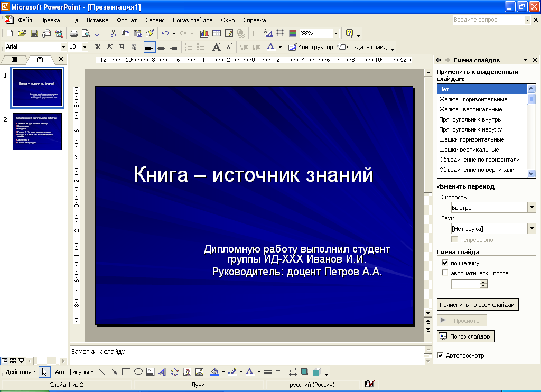Image resolution: width=541 pixels, height=392 pixels.
Task: Choose the fill color bucket
Action: (x=214, y=371)
